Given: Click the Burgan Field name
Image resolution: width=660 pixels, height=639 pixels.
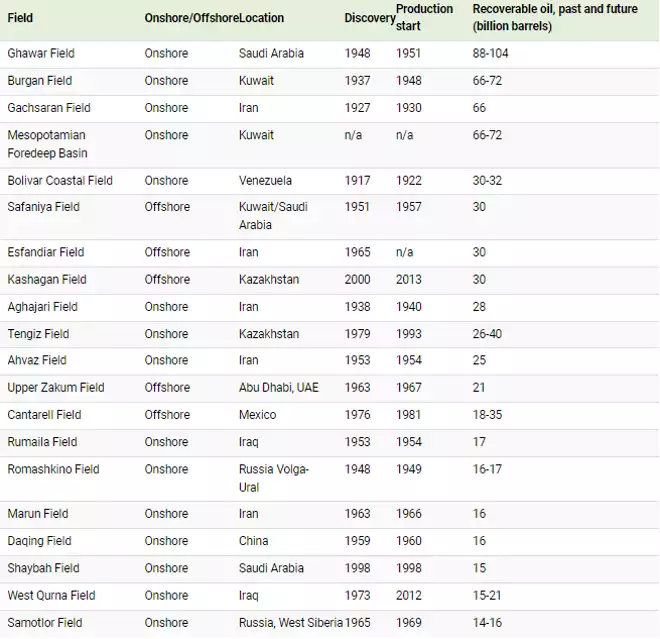Looking at the screenshot, I should coord(40,81).
